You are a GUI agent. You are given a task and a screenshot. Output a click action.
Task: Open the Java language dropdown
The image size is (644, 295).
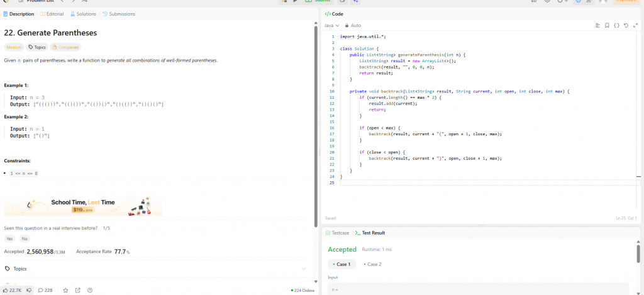click(332, 25)
